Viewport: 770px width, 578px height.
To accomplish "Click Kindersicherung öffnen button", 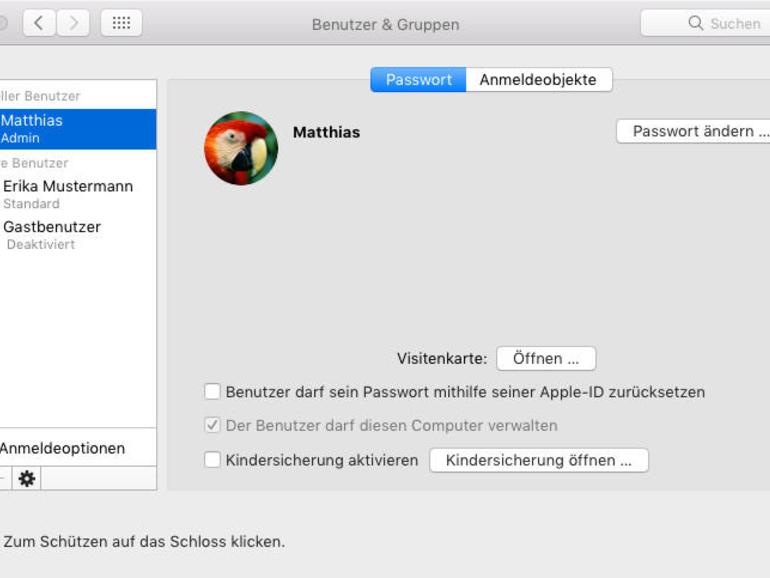I will (539, 460).
